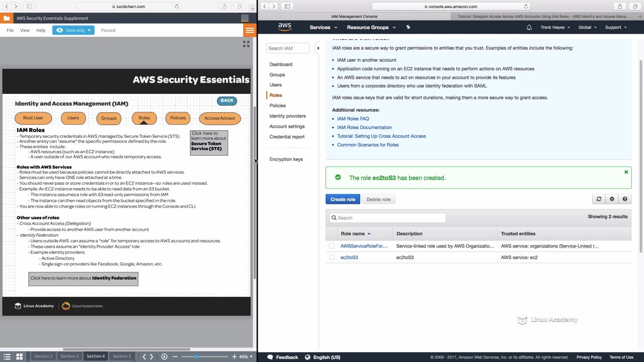The height and width of the screenshot is (362, 644).
Task: Open the Lucidchart Help menu
Action: click(x=41, y=30)
